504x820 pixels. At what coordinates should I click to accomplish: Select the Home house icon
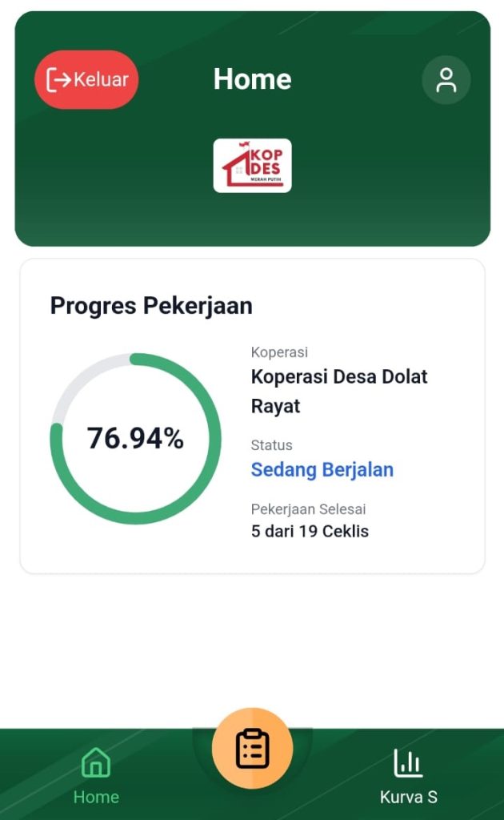coord(96,763)
